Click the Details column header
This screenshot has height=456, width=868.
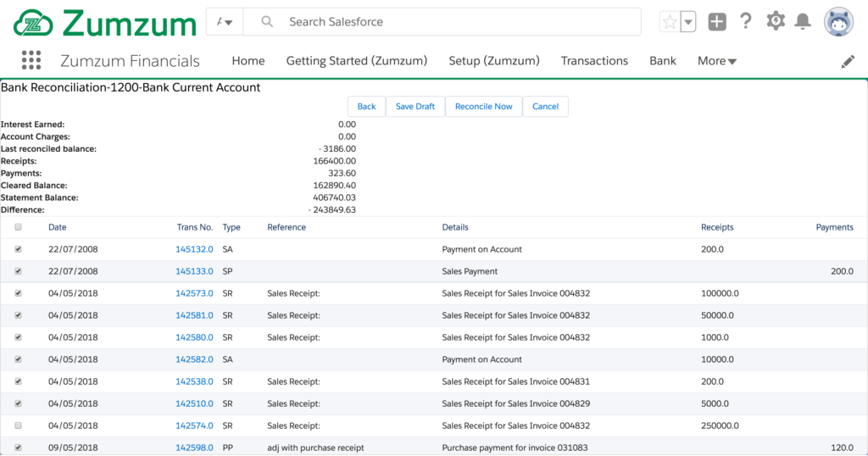455,227
